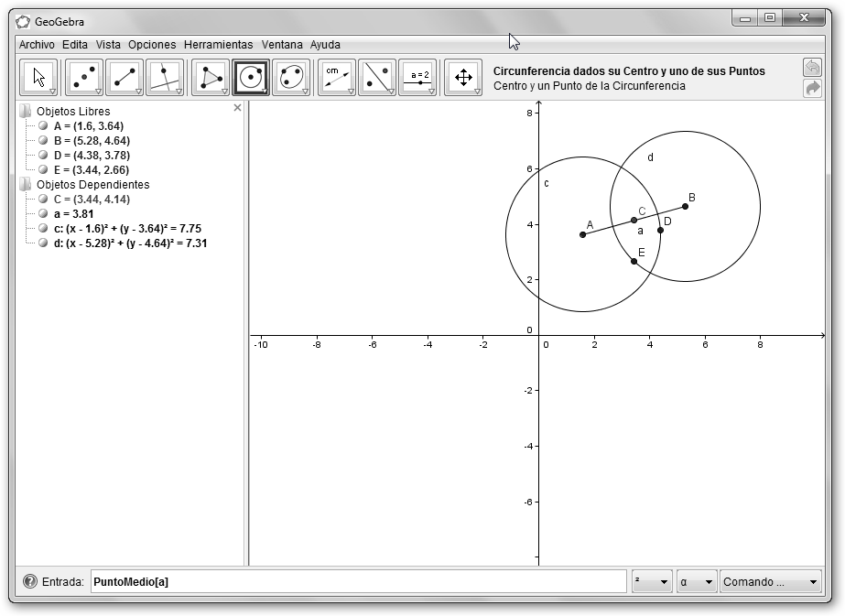Image resolution: width=845 pixels, height=616 pixels.
Task: Open the Comando dropdown list
Action: [x=770, y=582]
